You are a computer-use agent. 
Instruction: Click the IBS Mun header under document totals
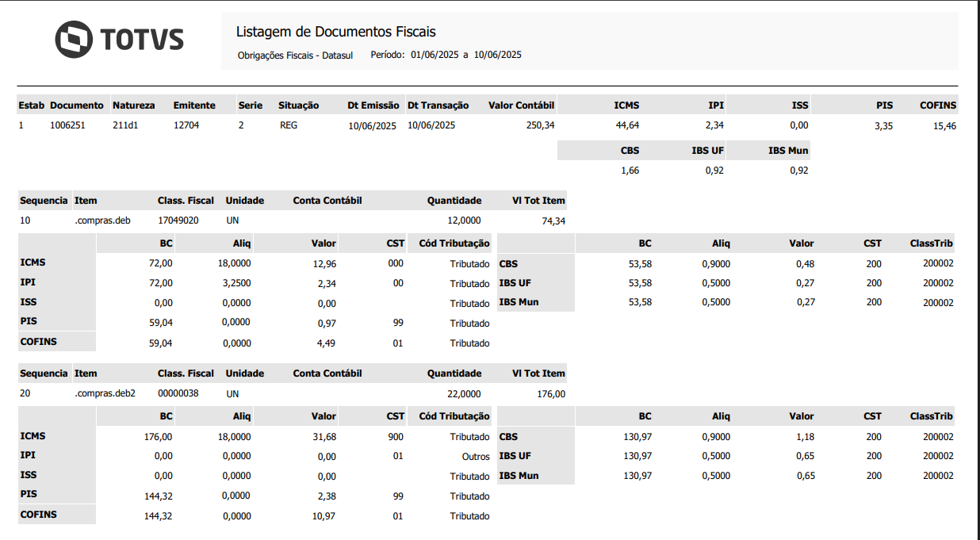(788, 150)
